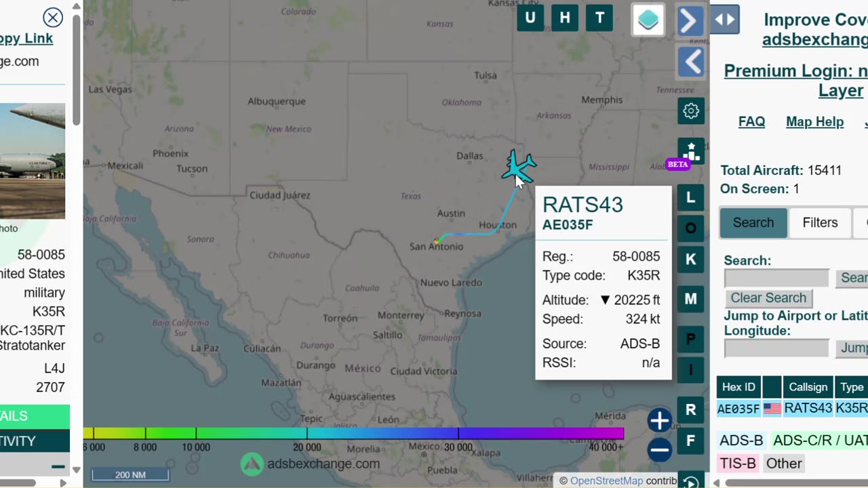868x488 pixels.
Task: Click the ADS-B legend label
Action: pyautogui.click(x=741, y=441)
